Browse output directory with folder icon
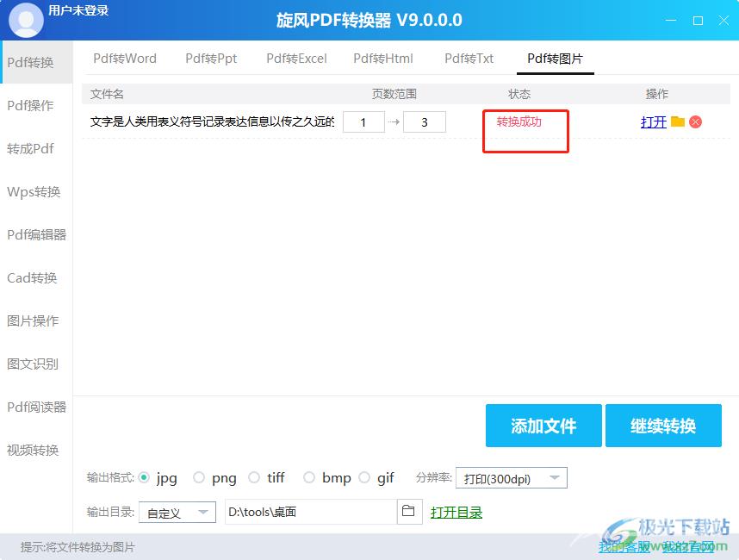Image resolution: width=739 pixels, height=560 pixels. tap(408, 511)
